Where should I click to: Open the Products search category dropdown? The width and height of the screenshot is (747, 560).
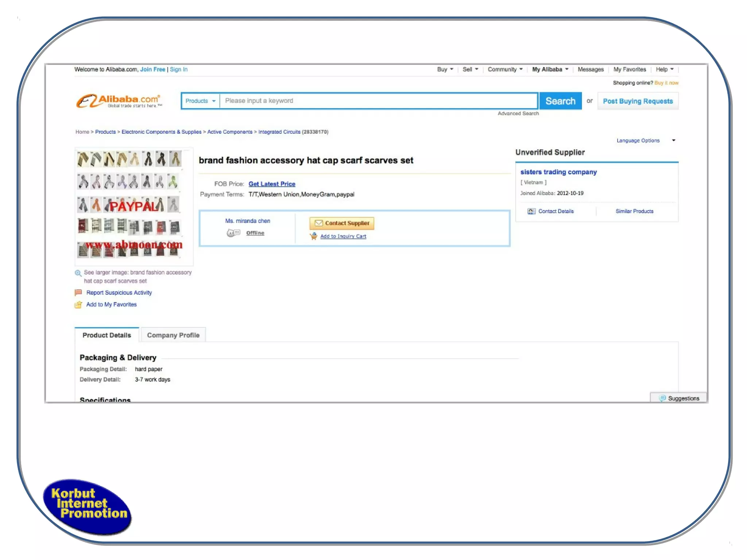(200, 101)
